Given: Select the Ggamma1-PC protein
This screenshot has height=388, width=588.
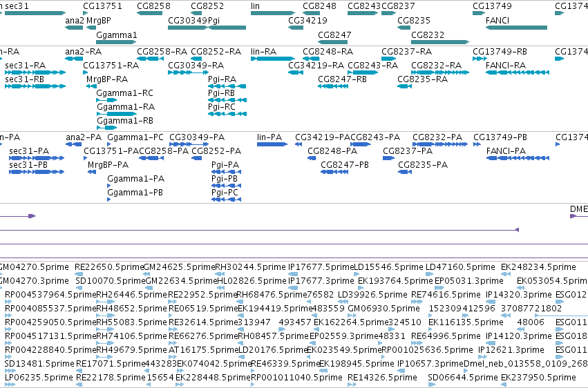Looking at the screenshot, I should [109, 144].
